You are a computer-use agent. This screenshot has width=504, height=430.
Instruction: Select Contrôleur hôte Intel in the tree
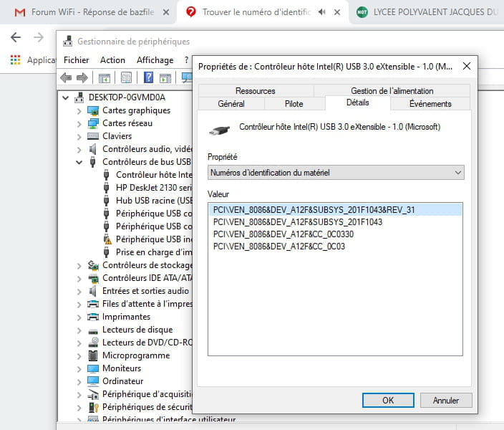tap(154, 175)
